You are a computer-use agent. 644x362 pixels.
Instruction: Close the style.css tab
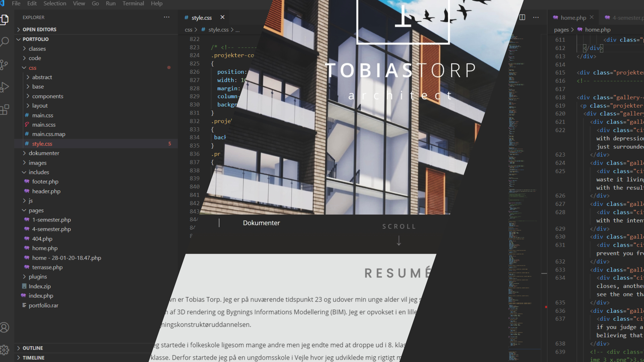222,17
